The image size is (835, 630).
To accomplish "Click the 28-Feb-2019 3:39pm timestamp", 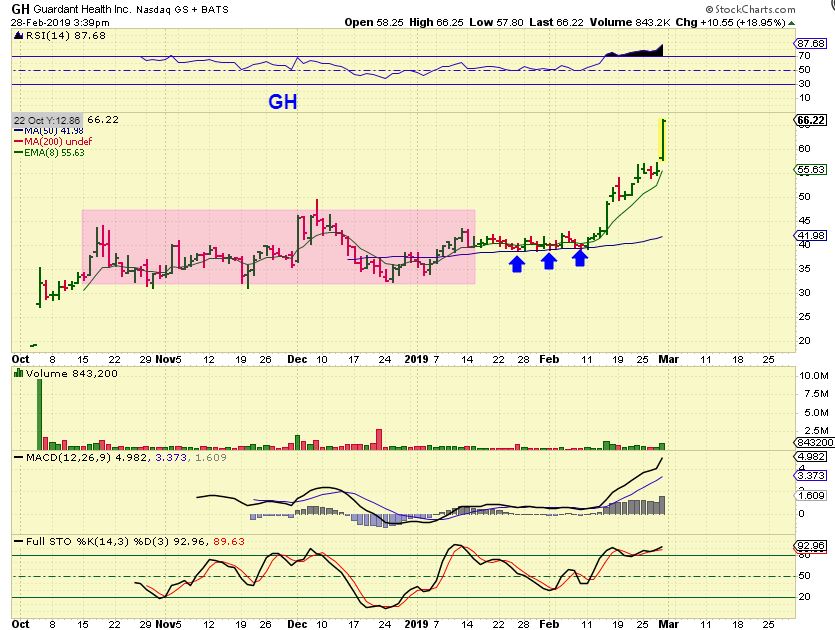I will tap(60, 22).
